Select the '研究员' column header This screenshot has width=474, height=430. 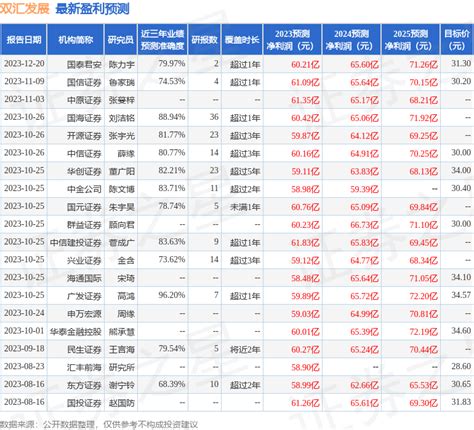pyautogui.click(x=121, y=40)
